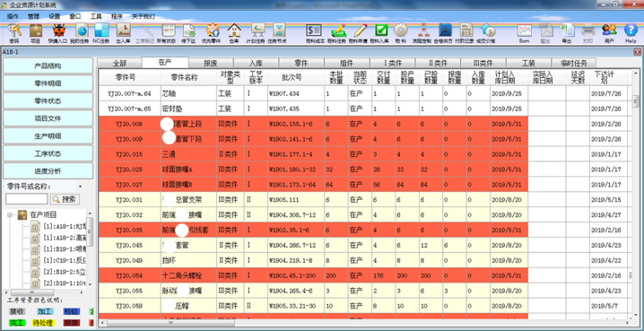Click the green 完工 color legend
This screenshot has height=331, width=644.
[x=17, y=323]
